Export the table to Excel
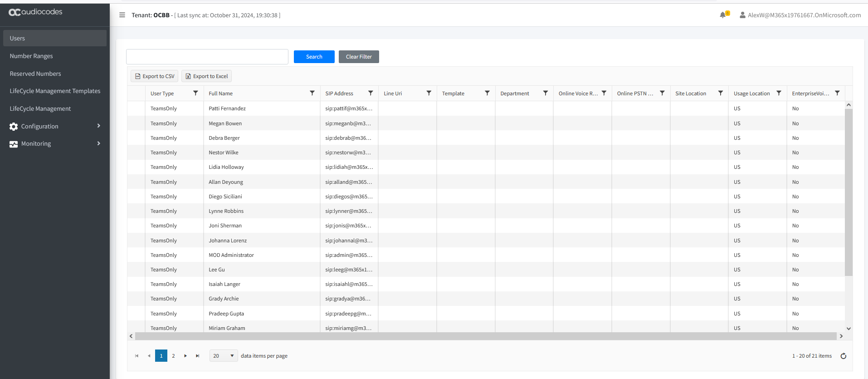 tap(206, 76)
